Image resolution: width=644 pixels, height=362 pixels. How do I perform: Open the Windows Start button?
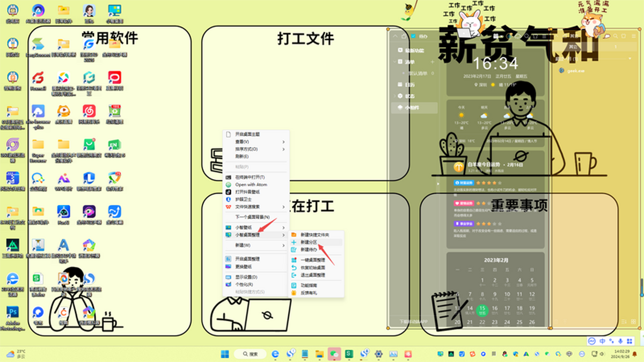pyautogui.click(x=225, y=354)
